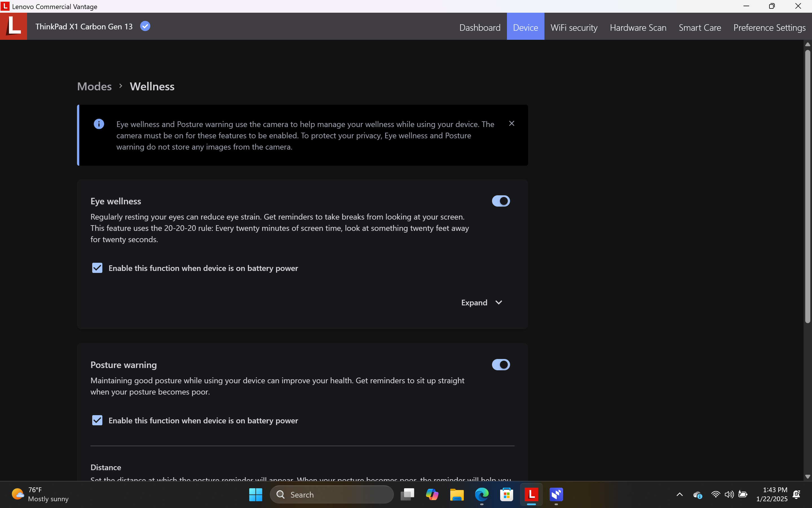Open Preference Settings tab

pos(769,27)
